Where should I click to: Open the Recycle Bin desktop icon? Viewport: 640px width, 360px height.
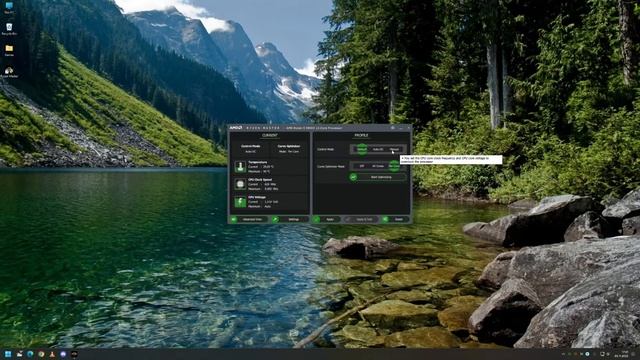click(9, 29)
